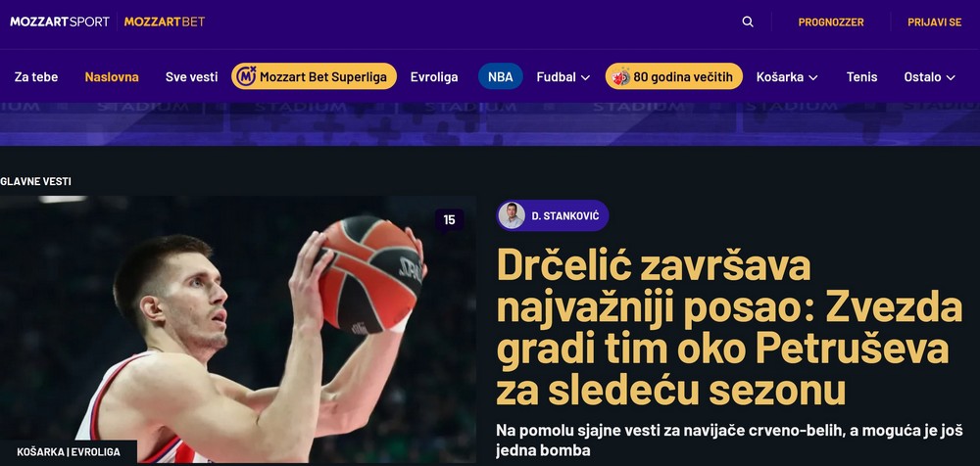This screenshot has width=980, height=466.
Task: Click the Mozzart Bet Superliga M emblem
Action: pos(246,76)
